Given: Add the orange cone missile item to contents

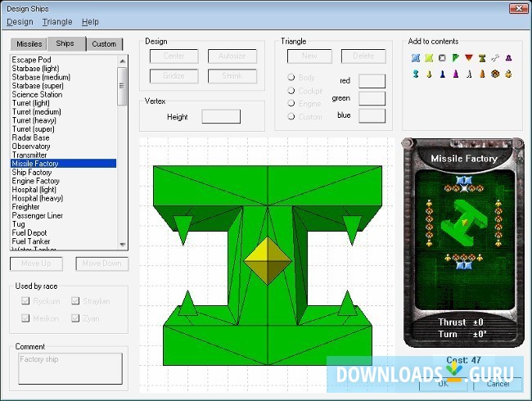Looking at the screenshot, I should tap(482, 74).
